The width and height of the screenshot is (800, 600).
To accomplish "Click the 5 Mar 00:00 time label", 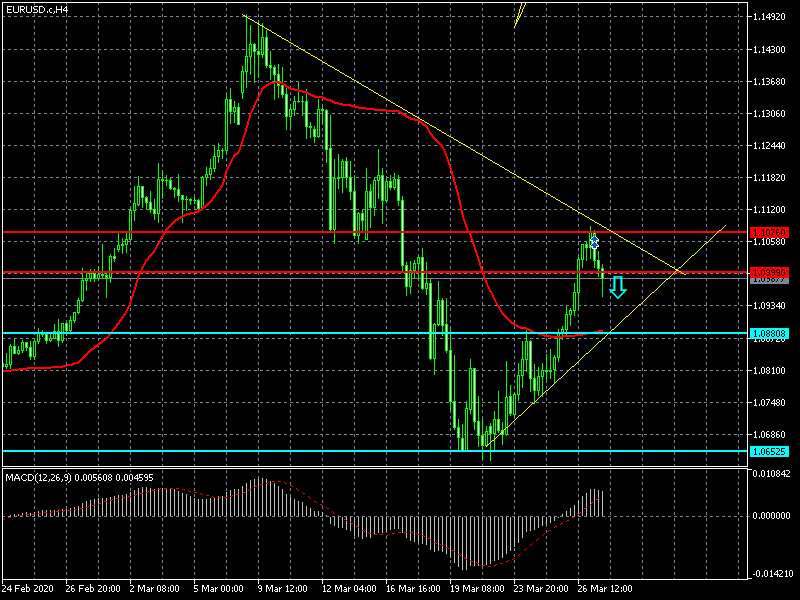I will click(218, 589).
